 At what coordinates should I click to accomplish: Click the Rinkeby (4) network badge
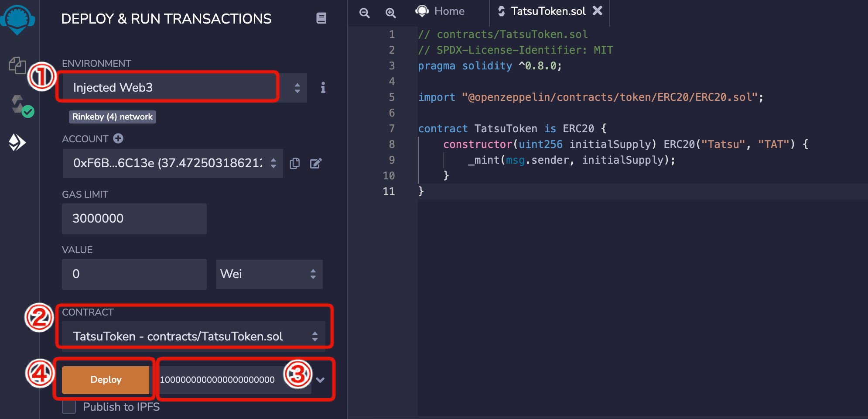point(113,117)
